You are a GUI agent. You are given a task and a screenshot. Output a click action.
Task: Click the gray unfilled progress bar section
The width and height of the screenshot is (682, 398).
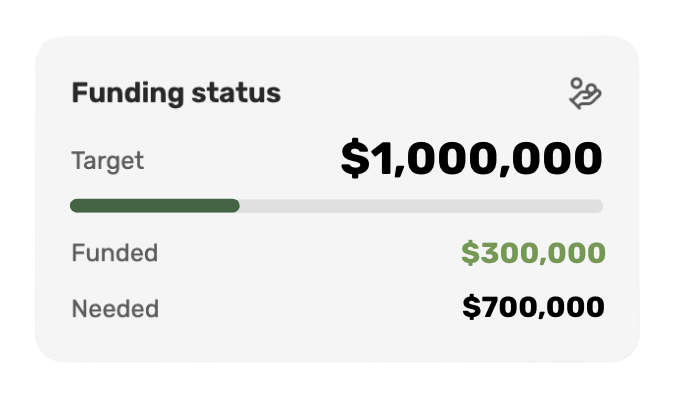pos(421,206)
